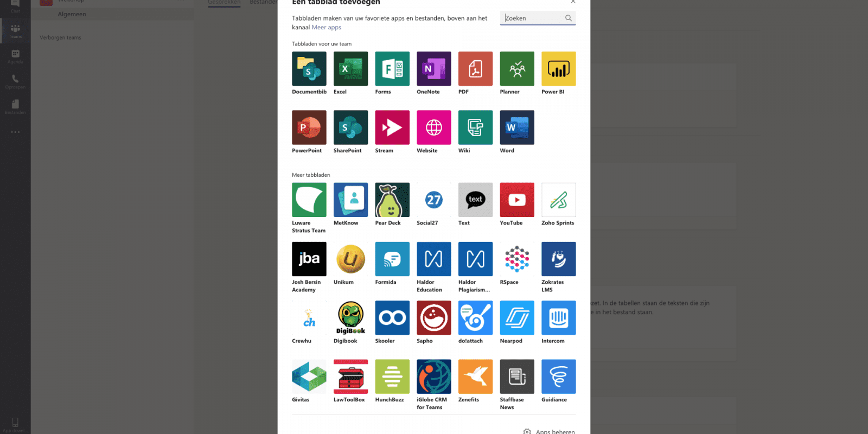Pick the OneNote app
Viewport: 868px width, 434px height.
click(x=434, y=69)
